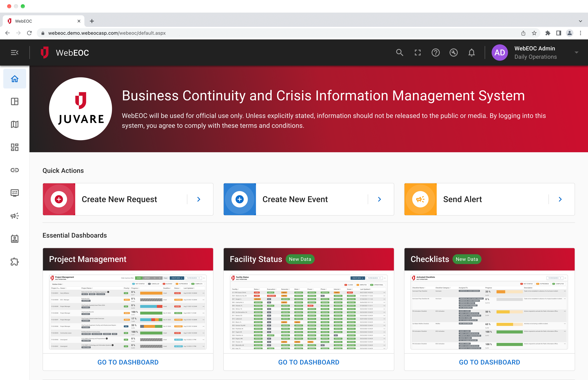Toggle fullscreen mode icon
This screenshot has height=380, width=588.
tap(418, 53)
